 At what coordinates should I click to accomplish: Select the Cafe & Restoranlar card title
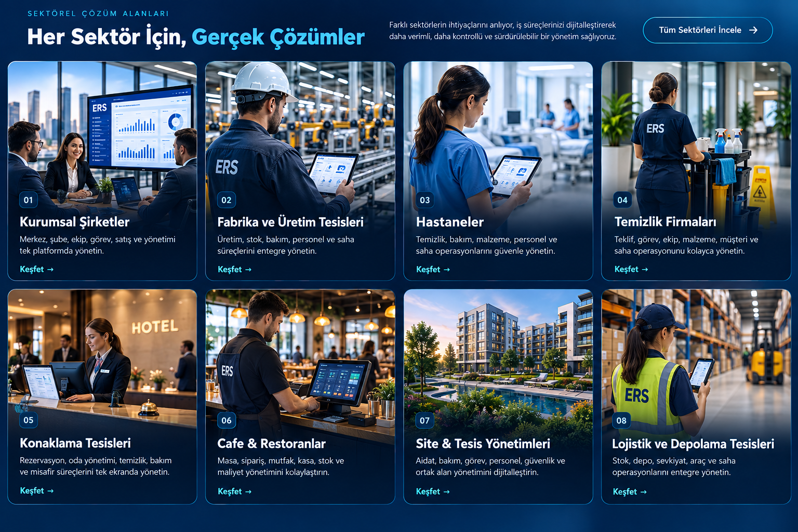pyautogui.click(x=272, y=444)
